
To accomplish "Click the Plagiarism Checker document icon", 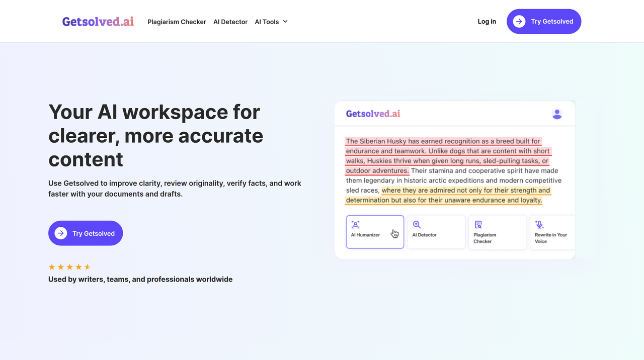I will pyautogui.click(x=478, y=225).
